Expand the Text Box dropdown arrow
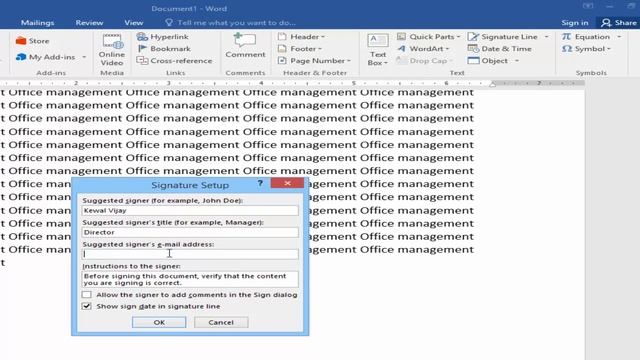 pyautogui.click(x=385, y=63)
